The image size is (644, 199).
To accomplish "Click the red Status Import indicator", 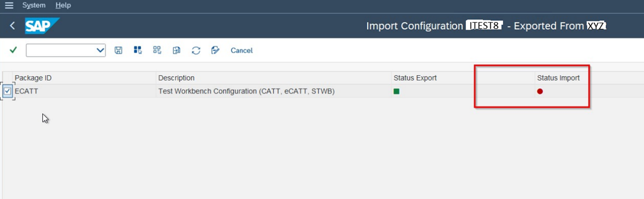I will 540,91.
